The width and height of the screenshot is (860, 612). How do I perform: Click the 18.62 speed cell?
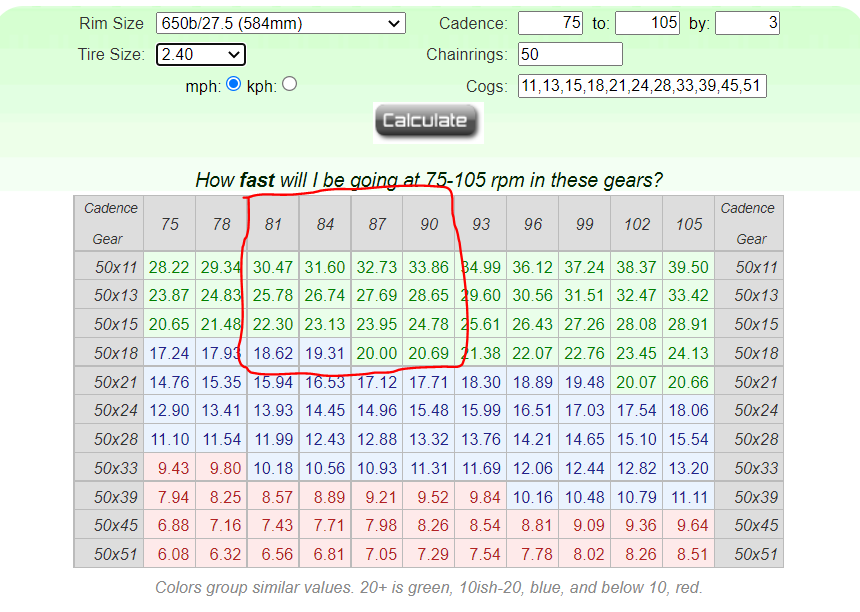click(273, 353)
